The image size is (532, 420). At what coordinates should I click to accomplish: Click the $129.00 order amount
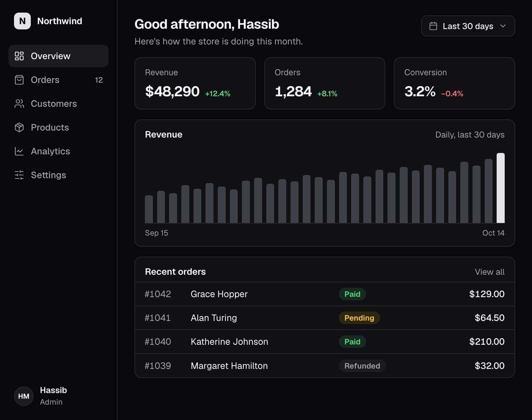[487, 294]
